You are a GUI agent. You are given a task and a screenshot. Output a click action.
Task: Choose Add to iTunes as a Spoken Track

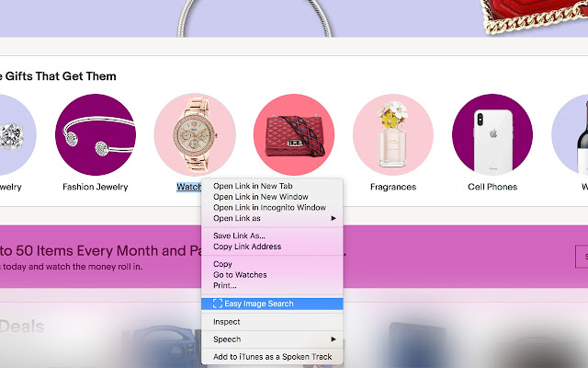[x=272, y=357]
